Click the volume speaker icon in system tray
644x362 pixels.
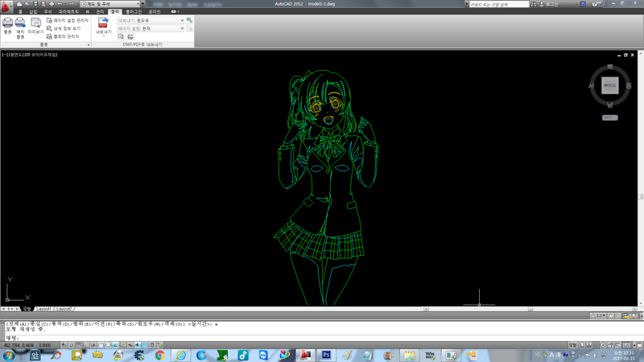pos(596,356)
